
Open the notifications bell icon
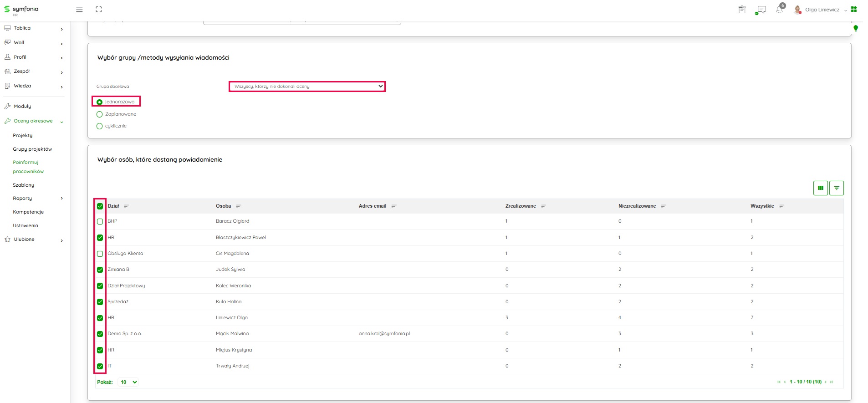click(779, 10)
